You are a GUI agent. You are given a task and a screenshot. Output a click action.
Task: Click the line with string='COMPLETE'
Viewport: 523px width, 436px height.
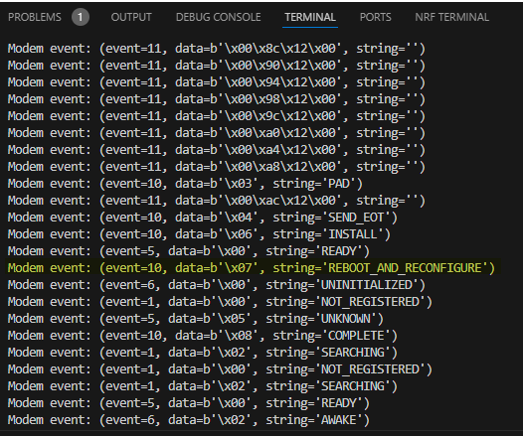click(203, 336)
